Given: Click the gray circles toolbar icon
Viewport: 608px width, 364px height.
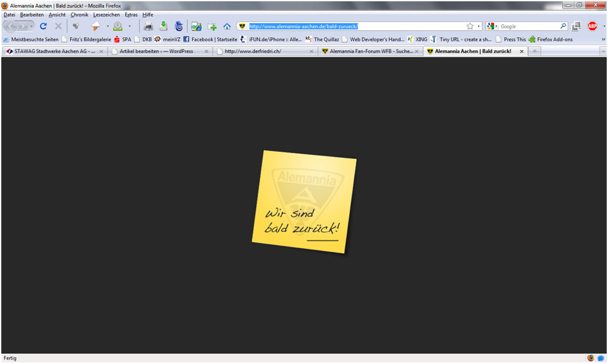Looking at the screenshot, I should (76, 26).
